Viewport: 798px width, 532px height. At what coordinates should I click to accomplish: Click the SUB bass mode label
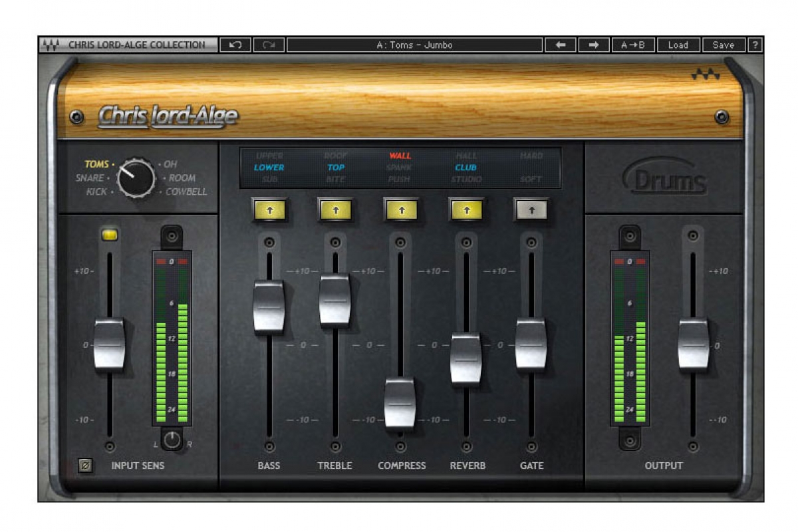269,180
